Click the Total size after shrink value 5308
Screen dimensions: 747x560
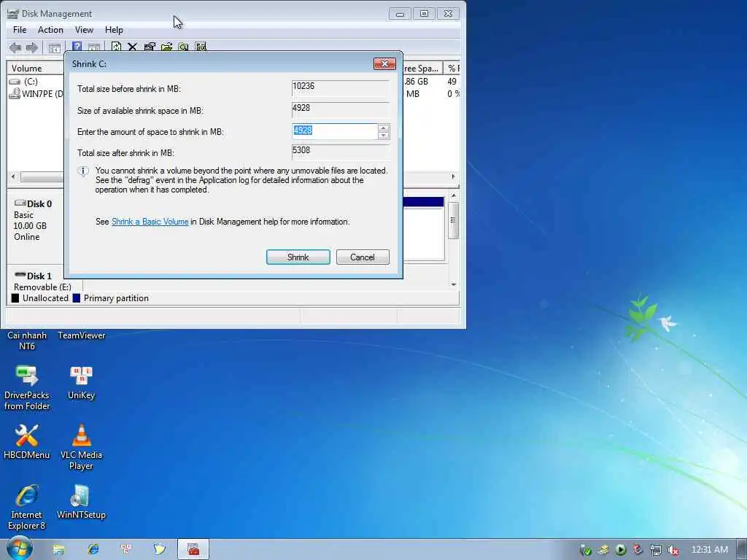[x=341, y=152]
